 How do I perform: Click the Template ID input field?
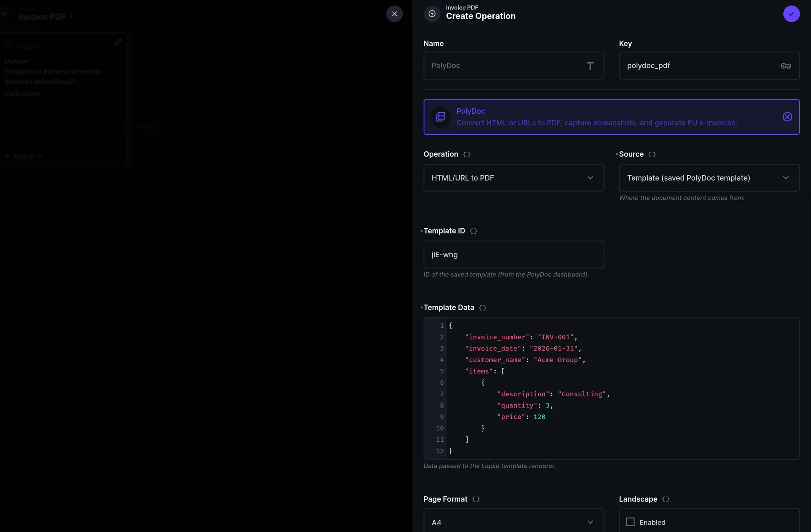514,254
